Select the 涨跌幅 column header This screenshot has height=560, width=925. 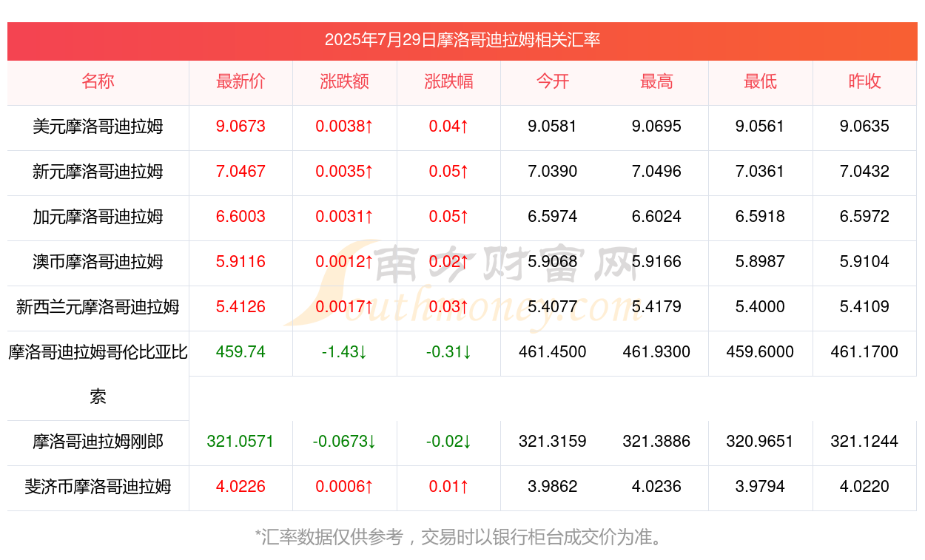[448, 81]
